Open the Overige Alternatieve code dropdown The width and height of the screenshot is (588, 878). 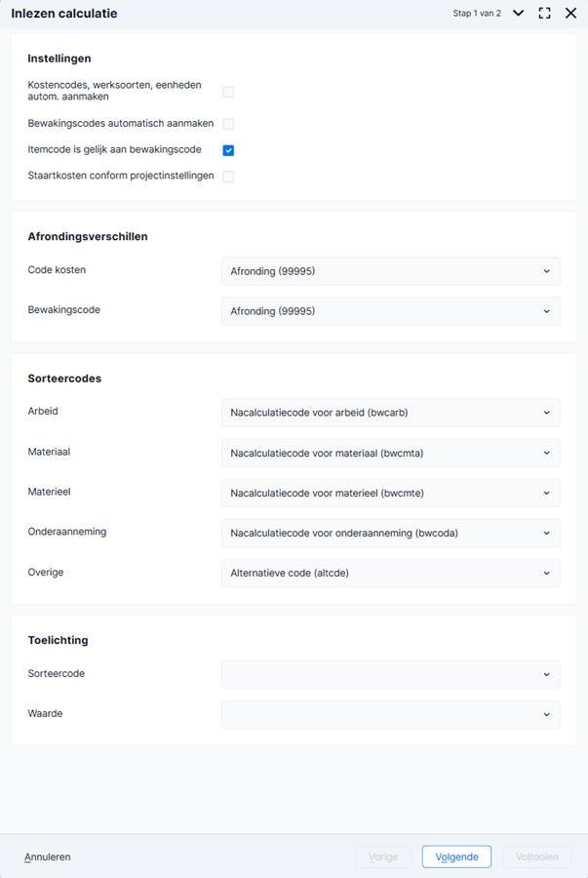(390, 574)
